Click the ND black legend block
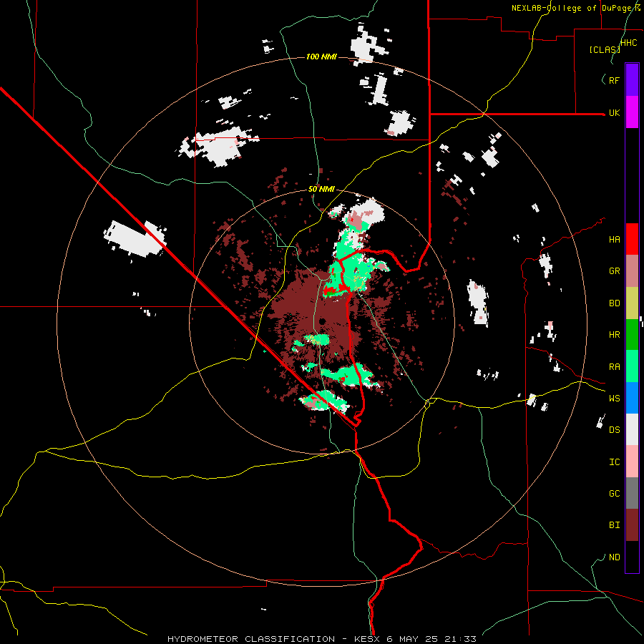 (632, 557)
